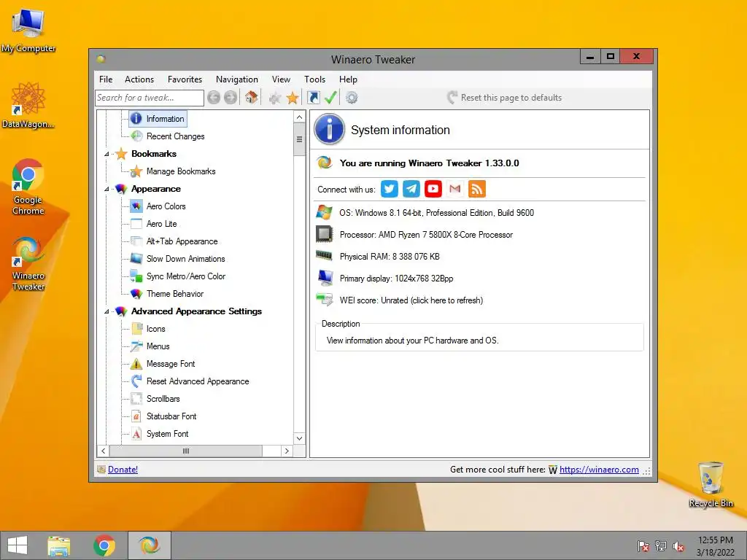The width and height of the screenshot is (747, 560).
Task: Click the tree scroll down arrow
Action: pyautogui.click(x=299, y=438)
